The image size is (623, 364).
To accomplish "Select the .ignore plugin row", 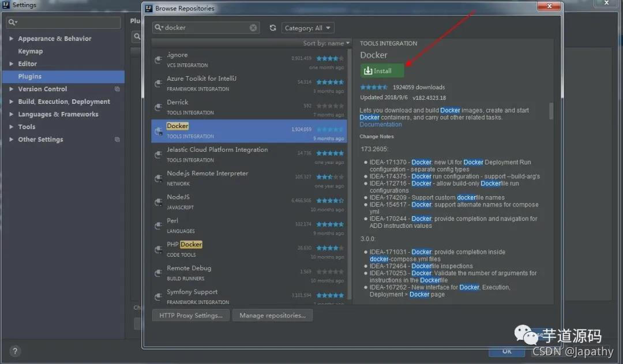I will coord(249,60).
